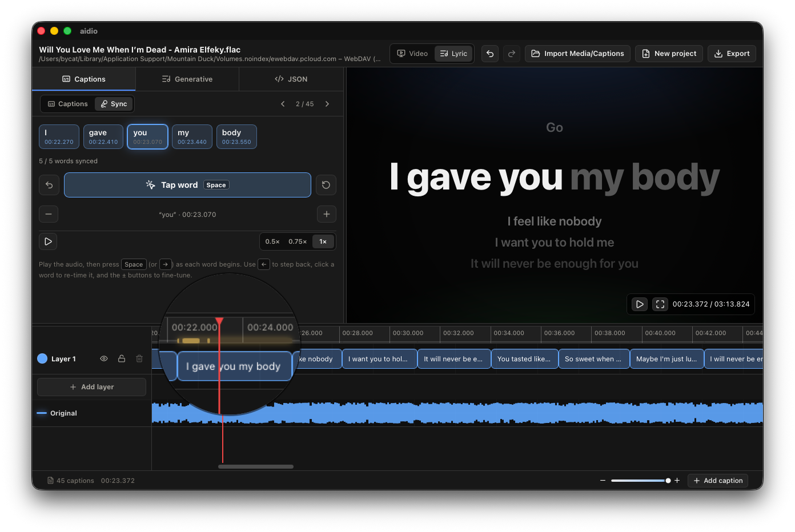Play the lyric preview
The height and width of the screenshot is (532, 795).
pyautogui.click(x=640, y=304)
